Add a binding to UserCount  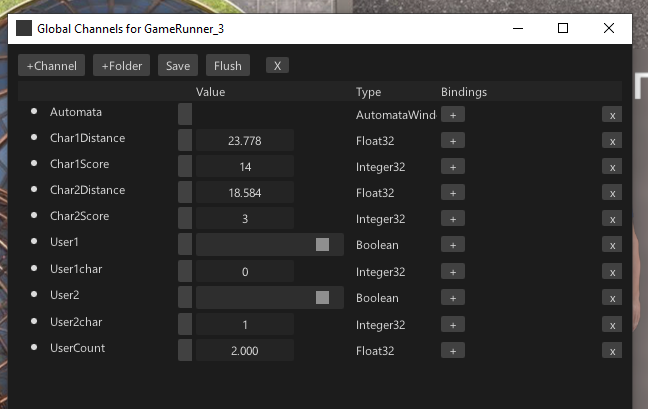(x=453, y=351)
